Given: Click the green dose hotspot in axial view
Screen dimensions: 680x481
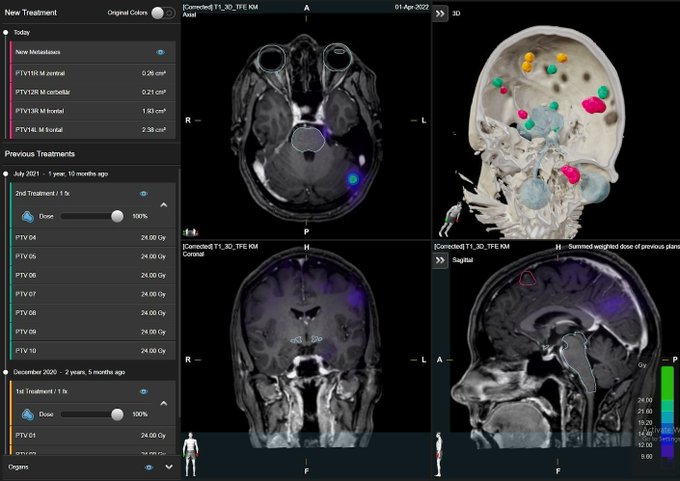Looking at the screenshot, I should pyautogui.click(x=353, y=178).
